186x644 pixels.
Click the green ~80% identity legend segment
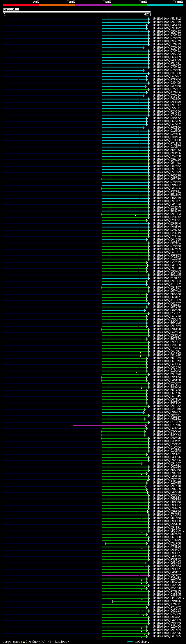(x=129, y=5)
